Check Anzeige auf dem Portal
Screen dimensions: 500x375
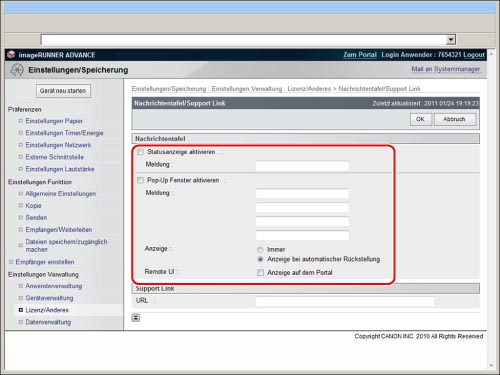click(260, 273)
